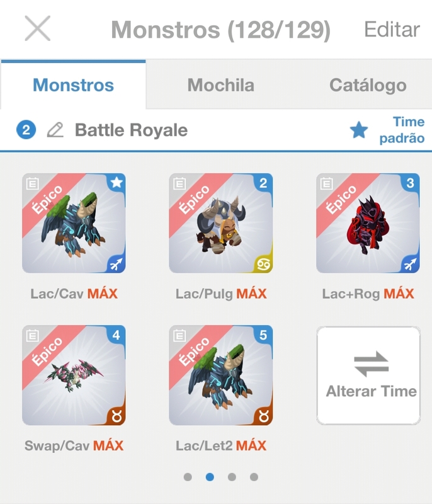Tap Sagittarius badge on Lac+Rog card
Screen dimensions: 432x504
click(x=410, y=265)
